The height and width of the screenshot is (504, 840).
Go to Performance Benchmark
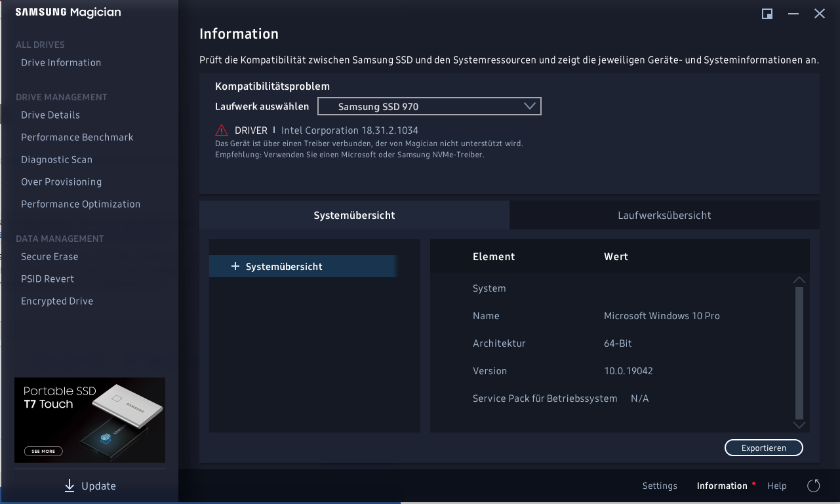(77, 138)
